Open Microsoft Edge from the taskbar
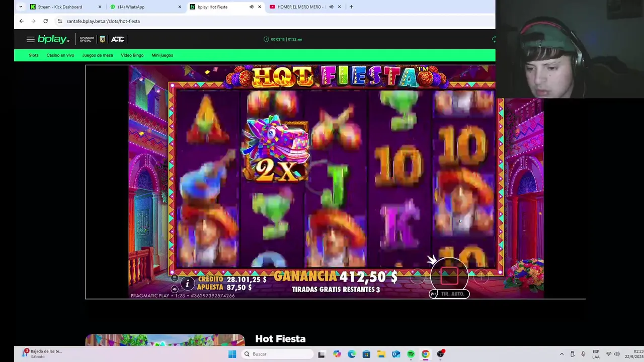 (352, 354)
